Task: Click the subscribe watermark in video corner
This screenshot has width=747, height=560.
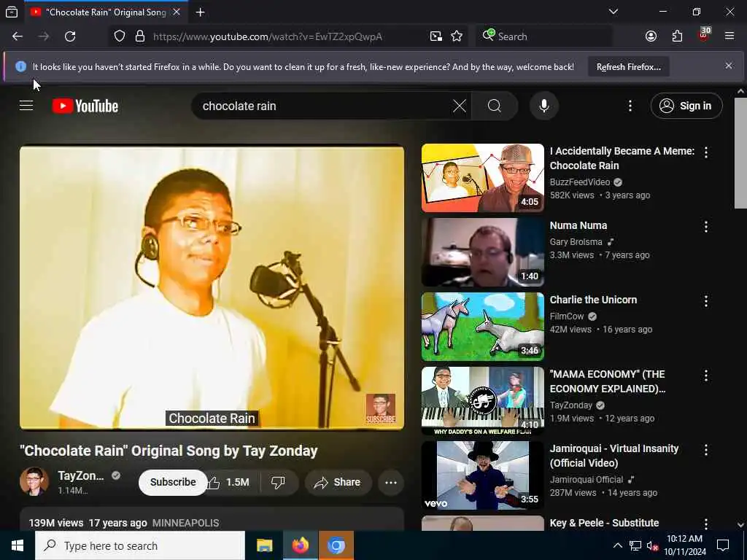Action: [x=381, y=408]
